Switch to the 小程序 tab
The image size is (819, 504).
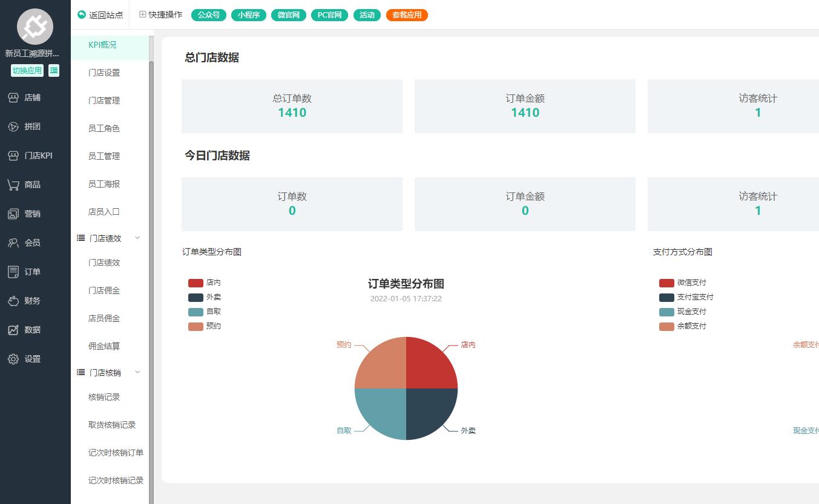248,15
